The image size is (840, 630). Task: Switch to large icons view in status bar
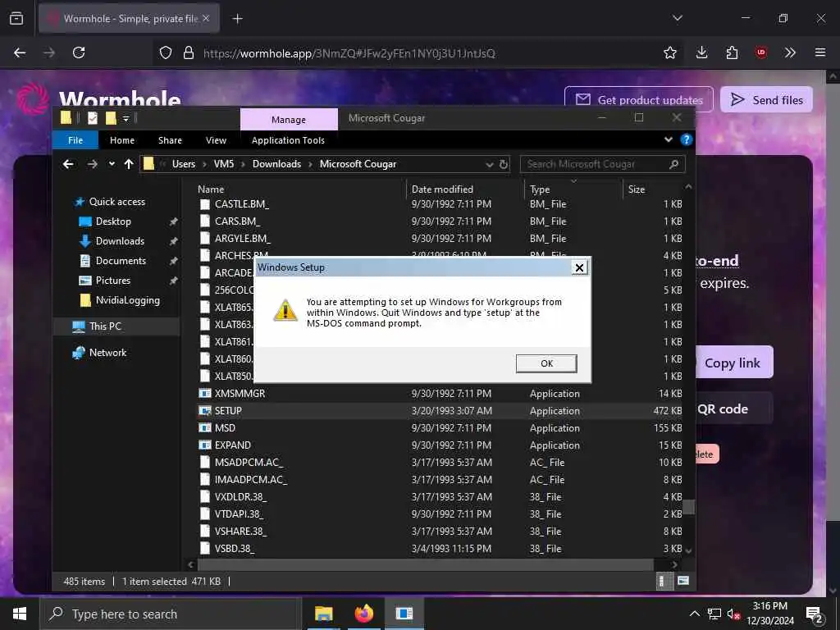click(683, 581)
